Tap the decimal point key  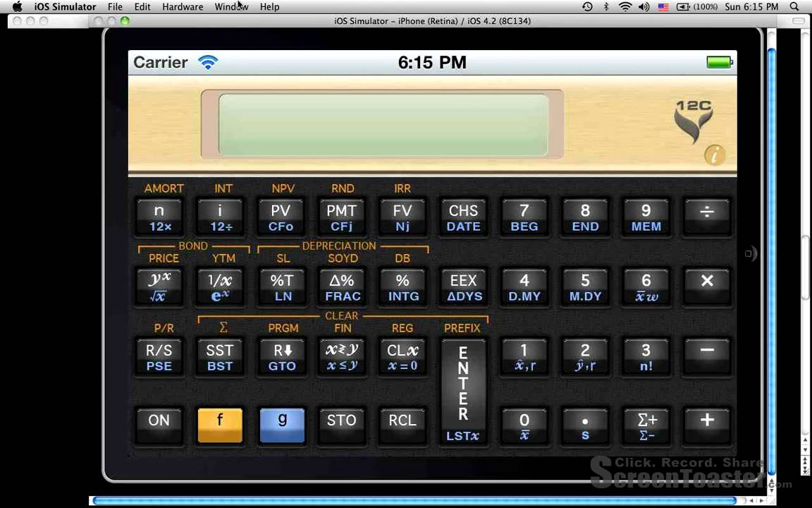(x=585, y=426)
